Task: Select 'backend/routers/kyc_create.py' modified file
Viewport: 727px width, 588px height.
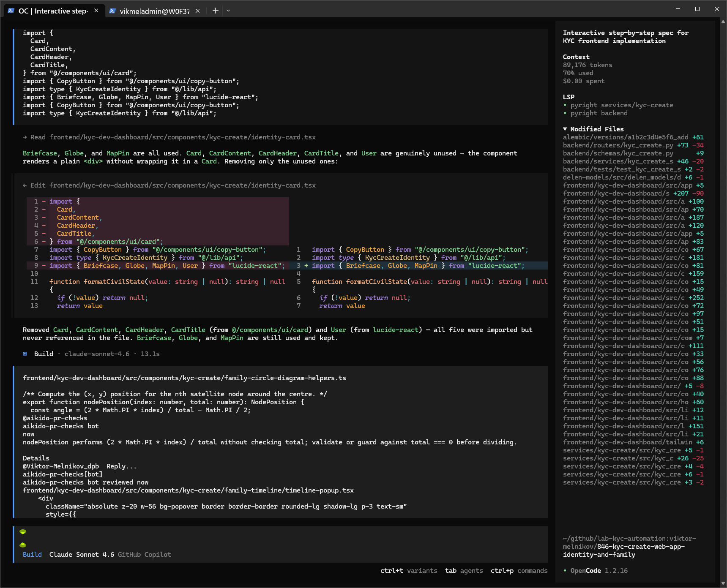Action: [633, 145]
